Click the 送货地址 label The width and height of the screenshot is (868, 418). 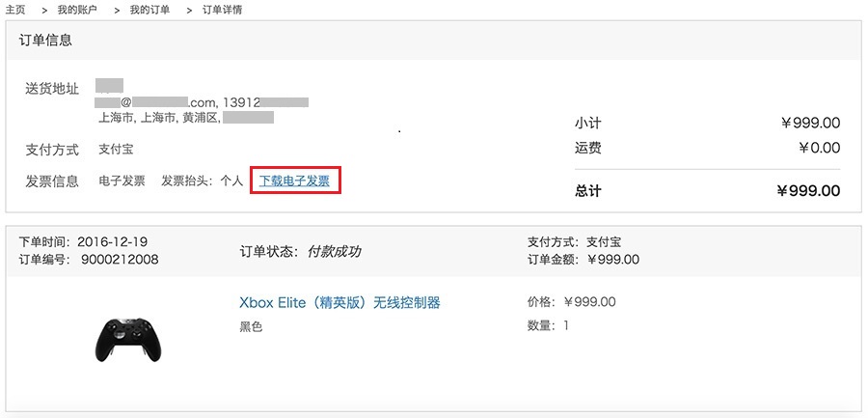(x=52, y=89)
